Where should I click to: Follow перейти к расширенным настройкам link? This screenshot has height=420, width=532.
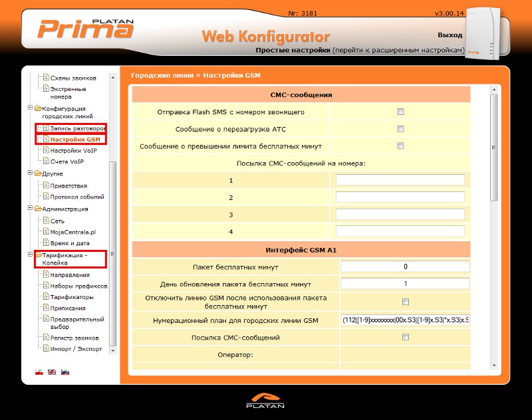pyautogui.click(x=398, y=50)
